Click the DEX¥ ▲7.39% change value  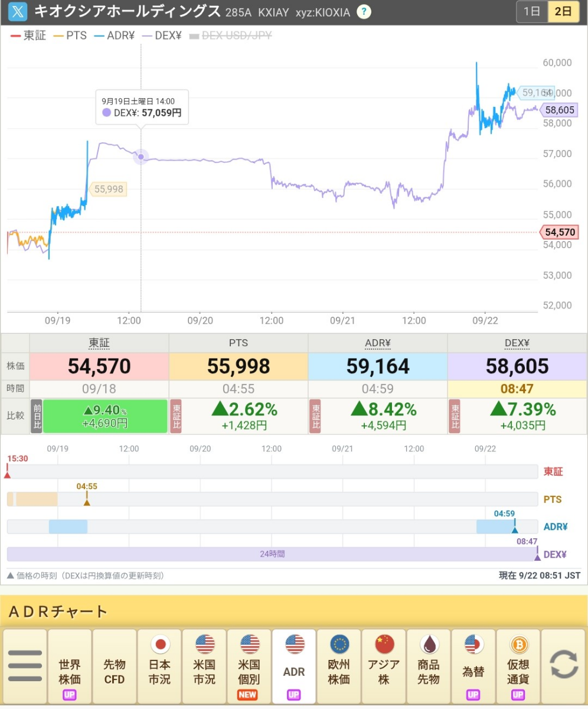523,409
